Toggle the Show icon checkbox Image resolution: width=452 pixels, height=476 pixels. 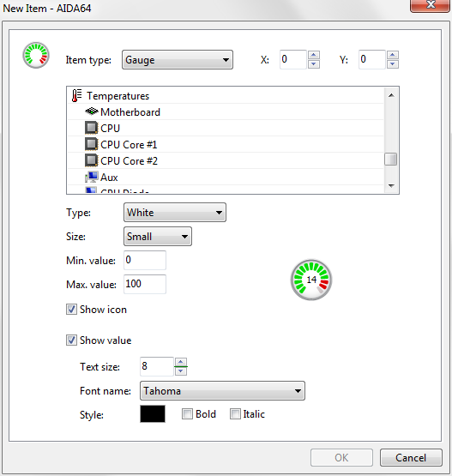tap(71, 310)
